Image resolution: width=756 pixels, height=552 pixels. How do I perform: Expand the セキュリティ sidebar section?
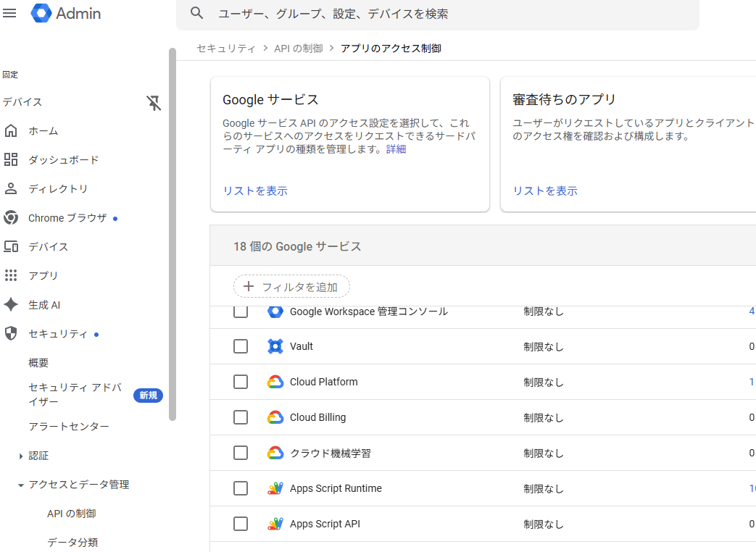(57, 334)
